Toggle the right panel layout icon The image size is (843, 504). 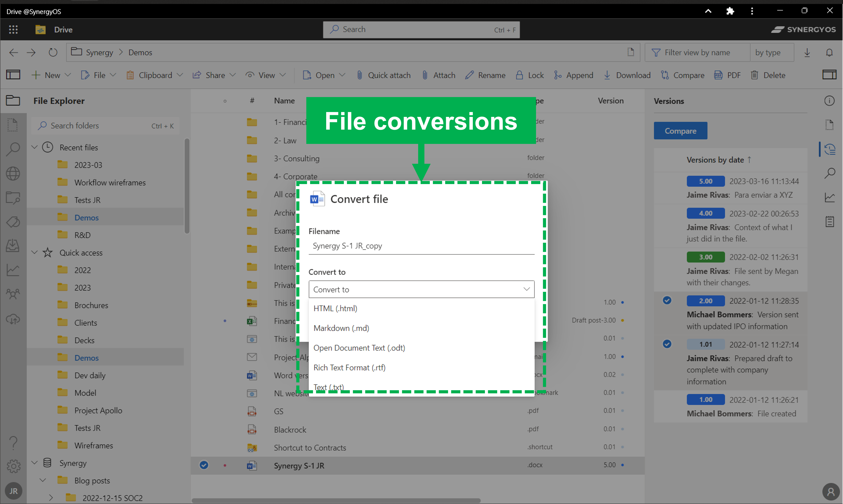tap(829, 75)
